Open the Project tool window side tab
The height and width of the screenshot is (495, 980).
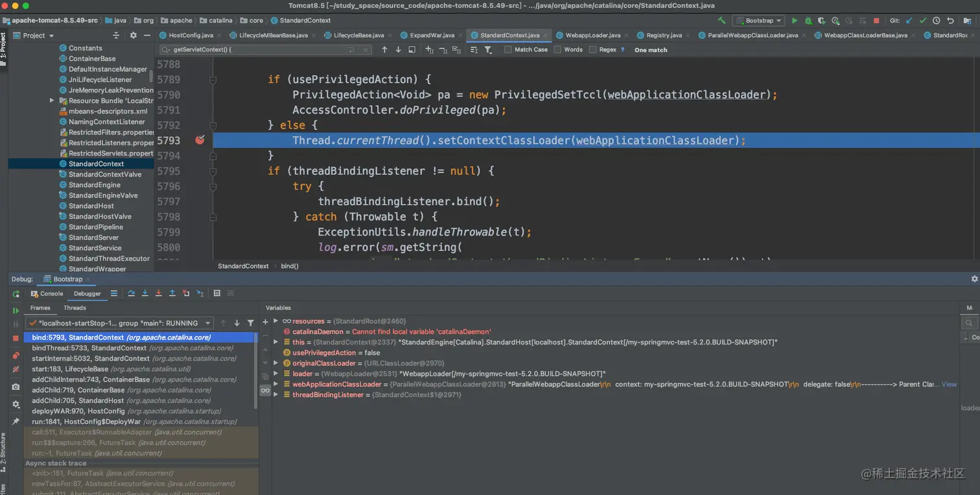pyautogui.click(x=3, y=51)
